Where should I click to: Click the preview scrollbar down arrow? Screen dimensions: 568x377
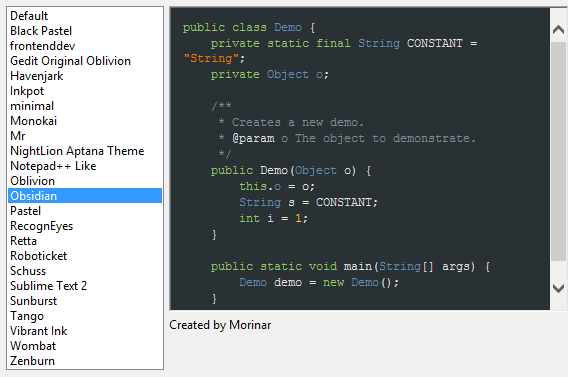point(558,288)
